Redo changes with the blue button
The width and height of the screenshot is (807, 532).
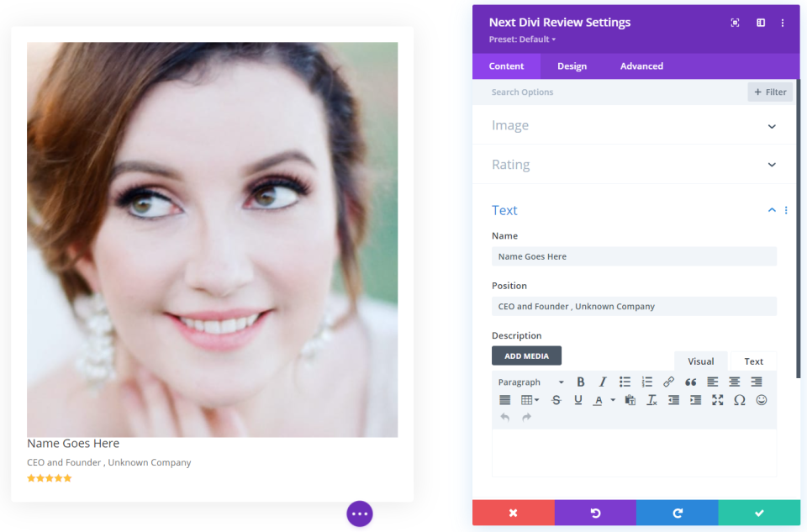click(x=678, y=513)
